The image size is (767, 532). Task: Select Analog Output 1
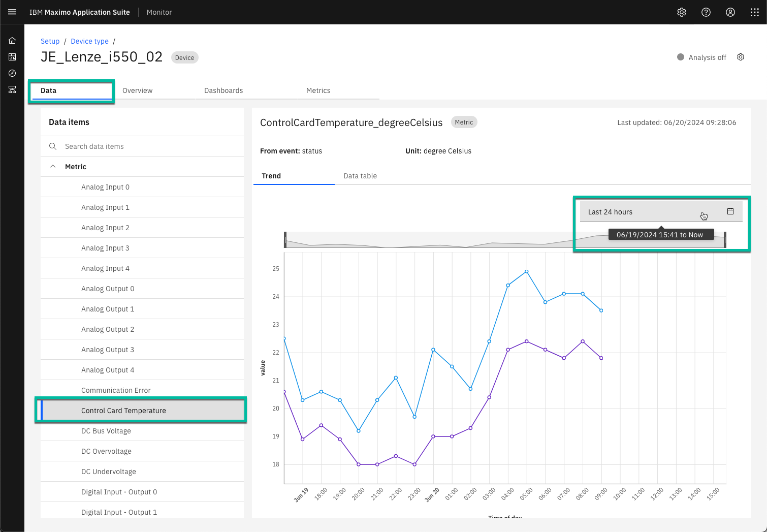pos(142,309)
